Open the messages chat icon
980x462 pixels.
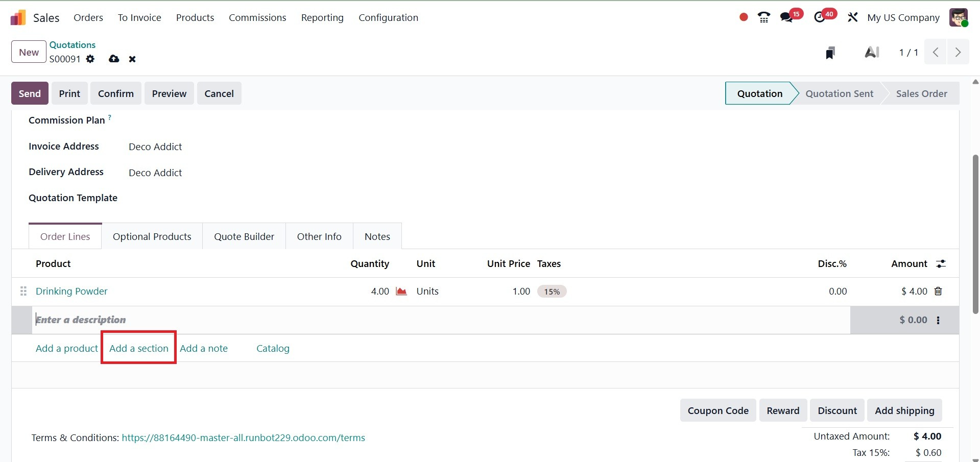(x=786, y=17)
